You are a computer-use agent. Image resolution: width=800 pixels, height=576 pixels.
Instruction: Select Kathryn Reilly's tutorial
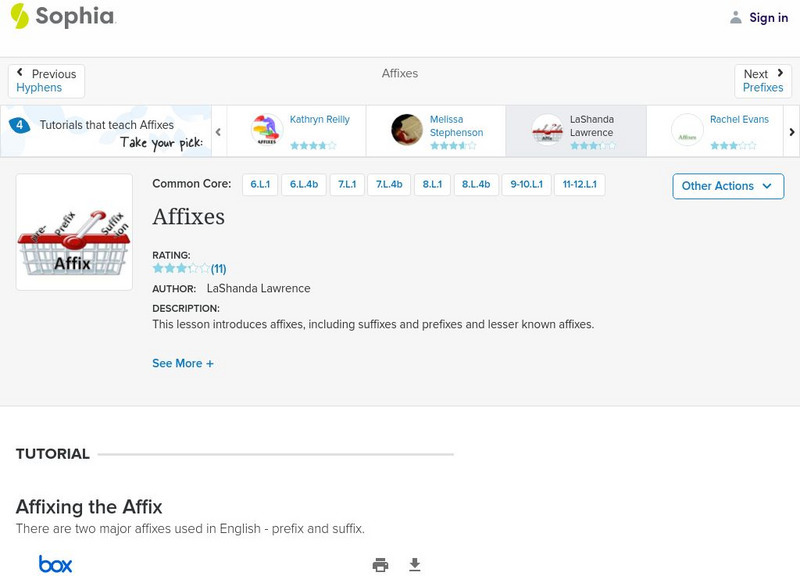tap(296, 130)
